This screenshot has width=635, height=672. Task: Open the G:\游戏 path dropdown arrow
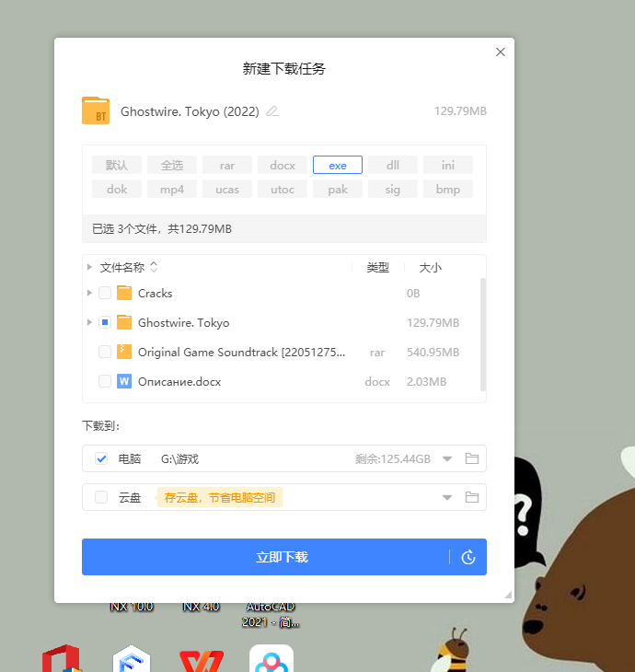[447, 458]
